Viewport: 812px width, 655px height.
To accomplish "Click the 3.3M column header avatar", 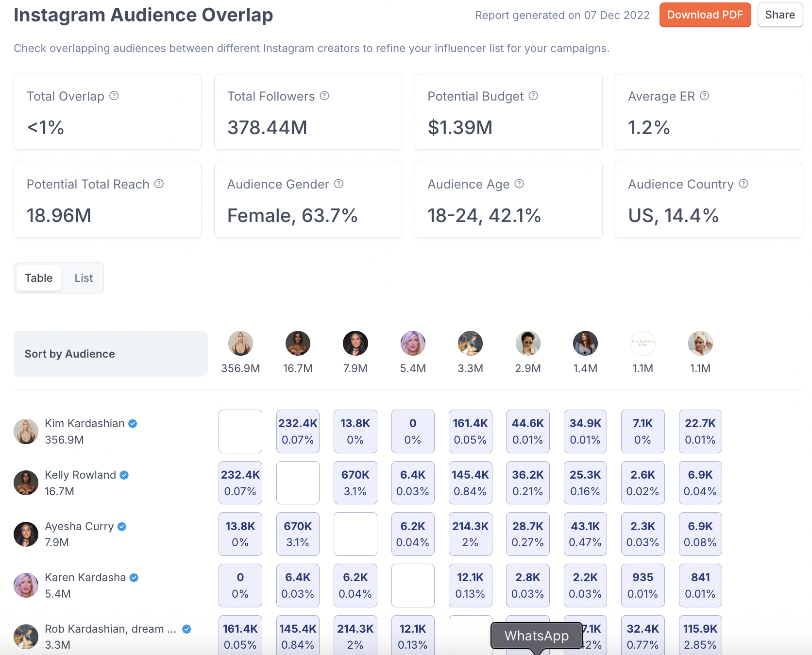I will pos(470,344).
